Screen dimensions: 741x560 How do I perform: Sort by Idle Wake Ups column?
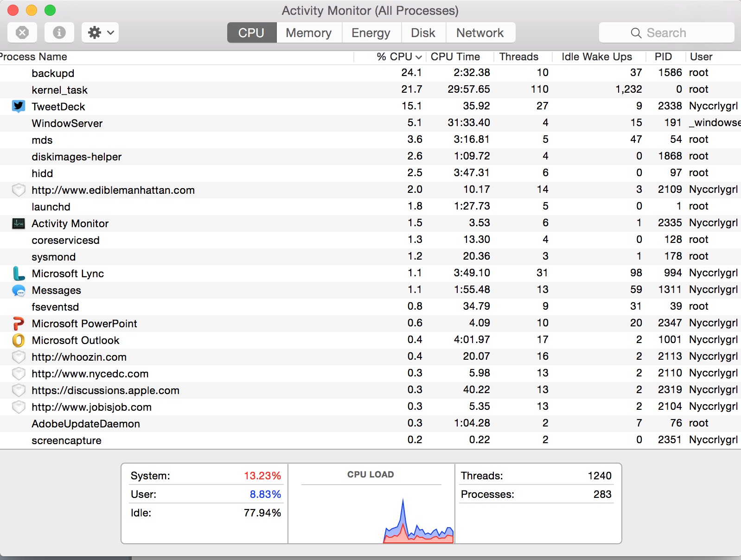(x=599, y=57)
